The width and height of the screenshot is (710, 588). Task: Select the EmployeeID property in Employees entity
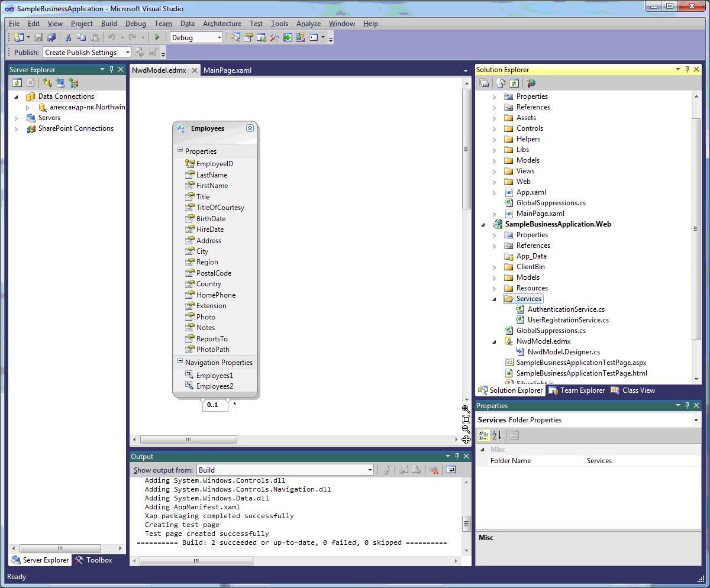pos(215,164)
